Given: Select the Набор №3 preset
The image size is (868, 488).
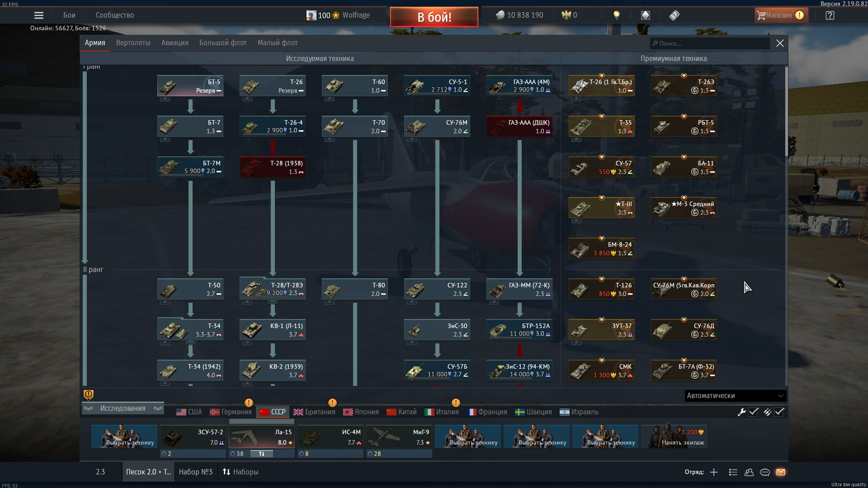Looking at the screenshot, I should 196,472.
